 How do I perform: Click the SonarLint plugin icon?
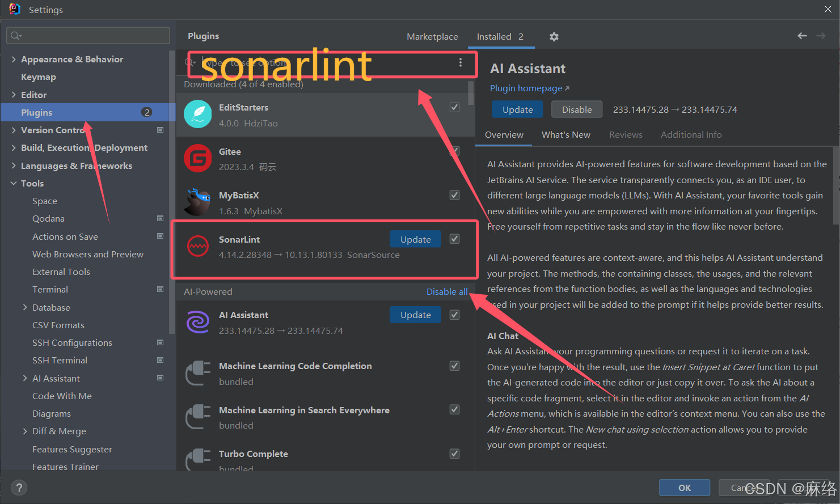[x=197, y=246]
